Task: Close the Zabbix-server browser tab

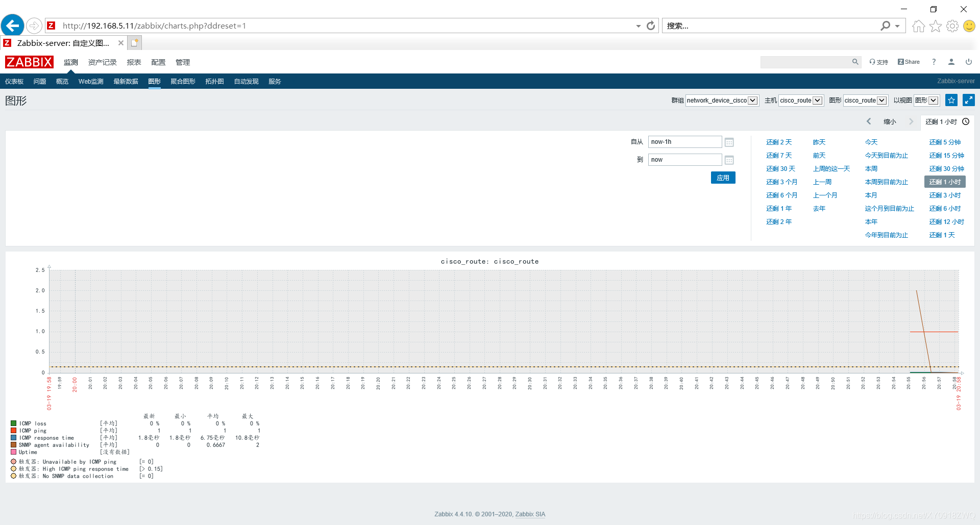Action: [x=121, y=43]
